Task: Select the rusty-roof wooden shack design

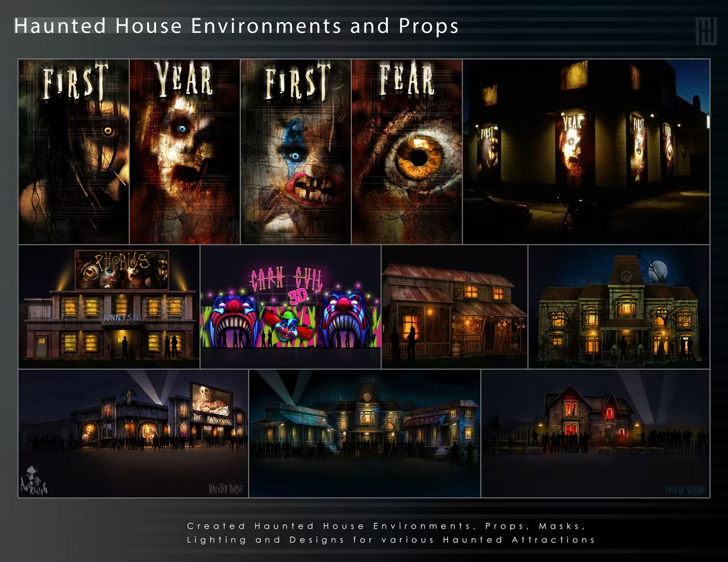Action: (454, 306)
